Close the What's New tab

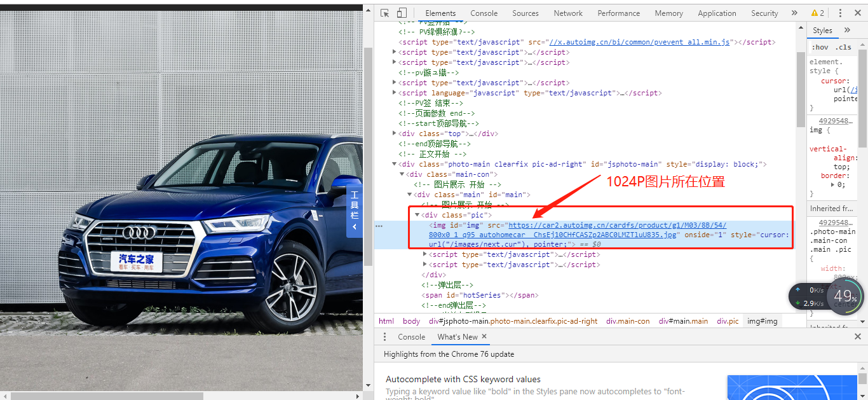pyautogui.click(x=484, y=336)
